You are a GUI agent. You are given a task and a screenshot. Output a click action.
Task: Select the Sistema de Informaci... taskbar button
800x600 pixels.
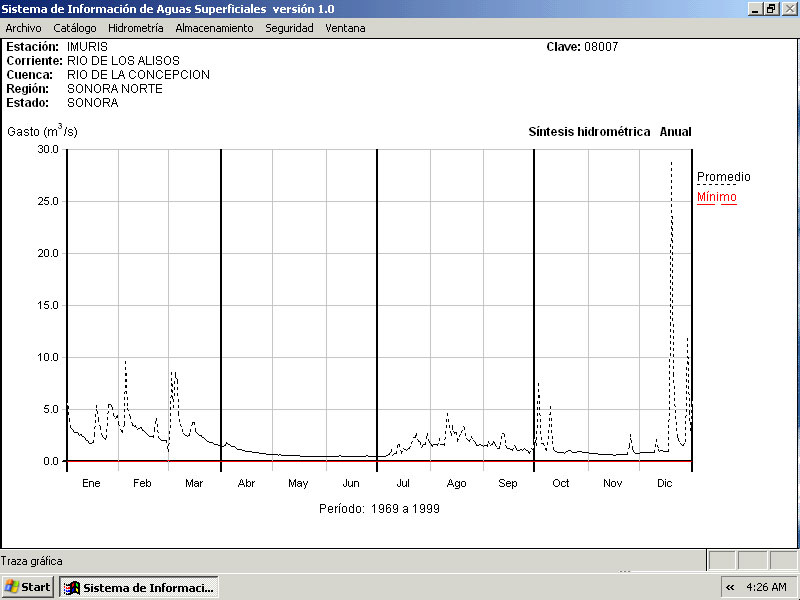[139, 587]
